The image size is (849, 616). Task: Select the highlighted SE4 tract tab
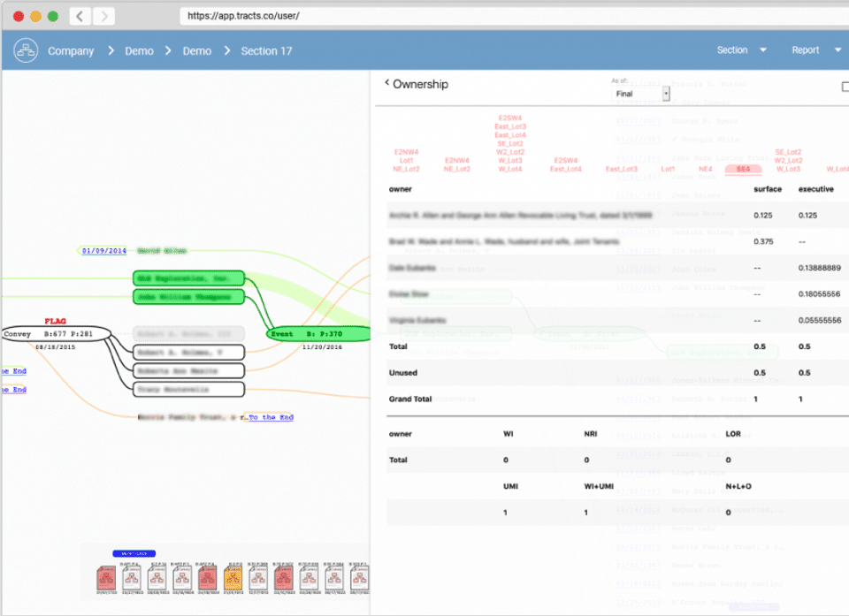click(x=744, y=170)
